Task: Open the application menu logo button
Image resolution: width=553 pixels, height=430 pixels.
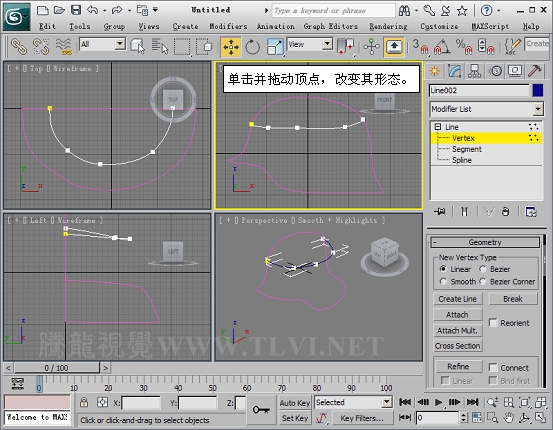Action: tap(17, 17)
